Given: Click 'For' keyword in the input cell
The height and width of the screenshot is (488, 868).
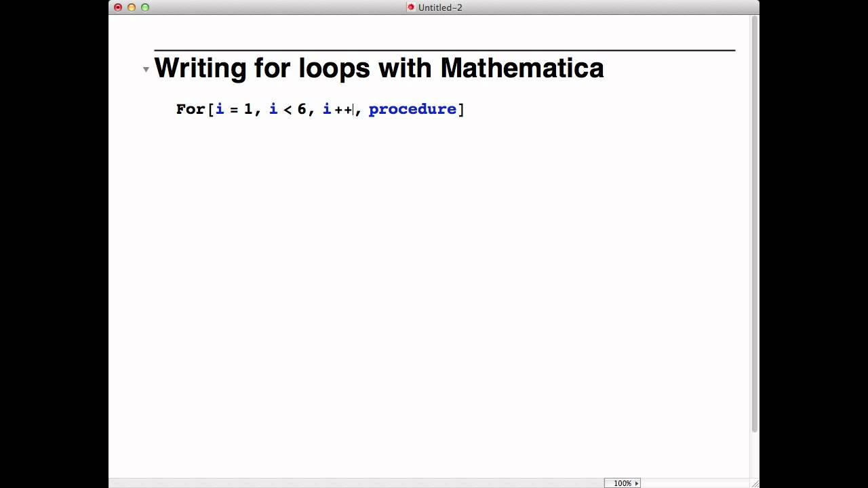Looking at the screenshot, I should click(191, 109).
